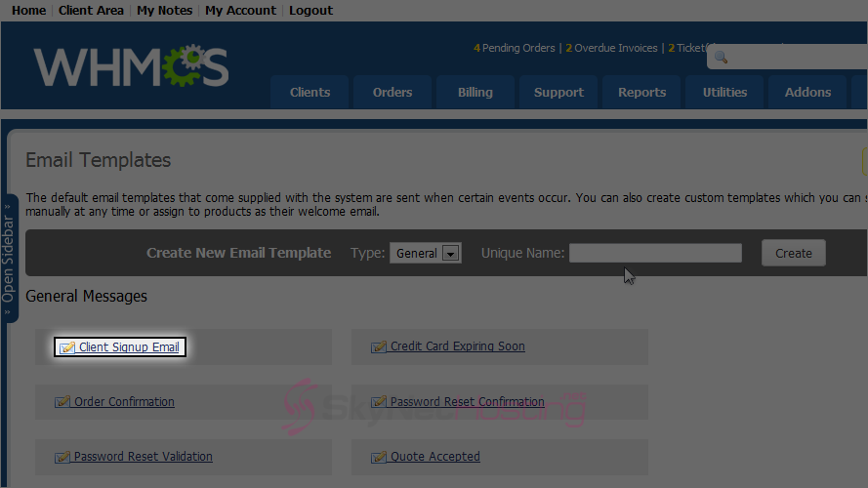Select the Reports tab
The width and height of the screenshot is (868, 488).
pyautogui.click(x=641, y=93)
